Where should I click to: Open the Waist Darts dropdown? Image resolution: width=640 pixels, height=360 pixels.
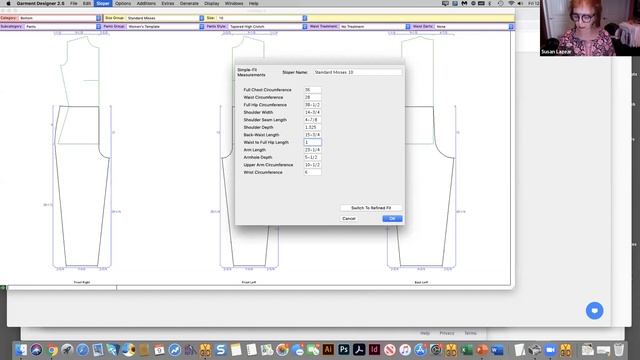tap(511, 27)
